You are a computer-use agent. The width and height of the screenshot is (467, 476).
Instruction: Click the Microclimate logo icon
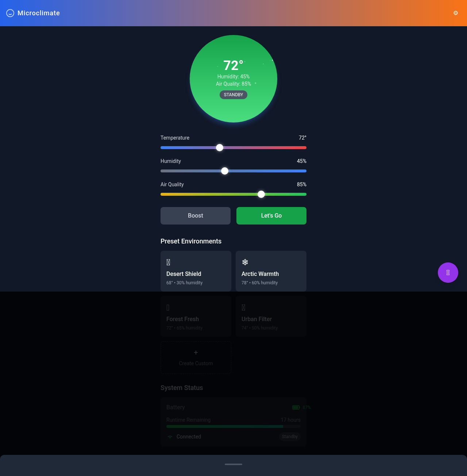(10, 13)
